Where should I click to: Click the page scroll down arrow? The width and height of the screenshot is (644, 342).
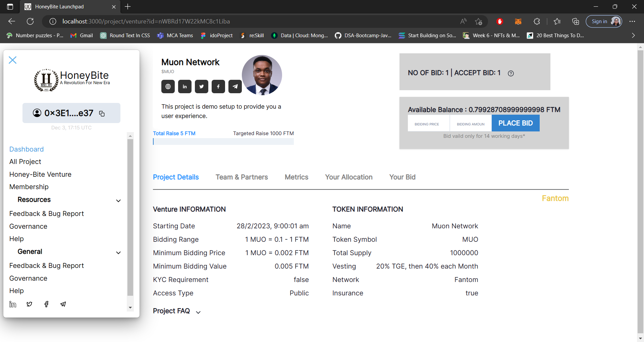640,338
